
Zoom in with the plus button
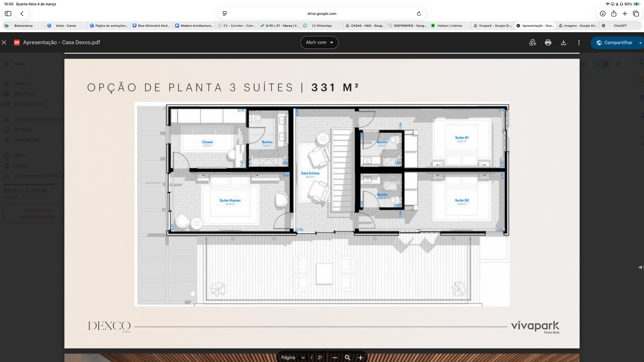click(361, 357)
